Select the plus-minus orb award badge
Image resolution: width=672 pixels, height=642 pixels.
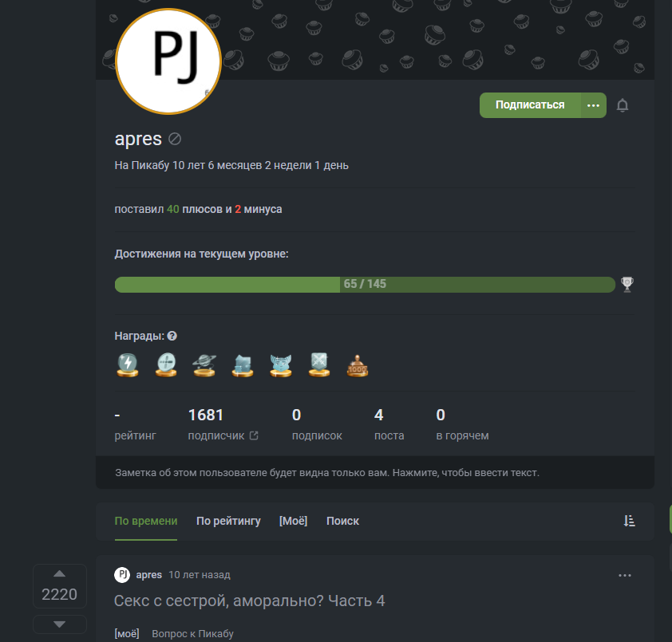pos(166,365)
